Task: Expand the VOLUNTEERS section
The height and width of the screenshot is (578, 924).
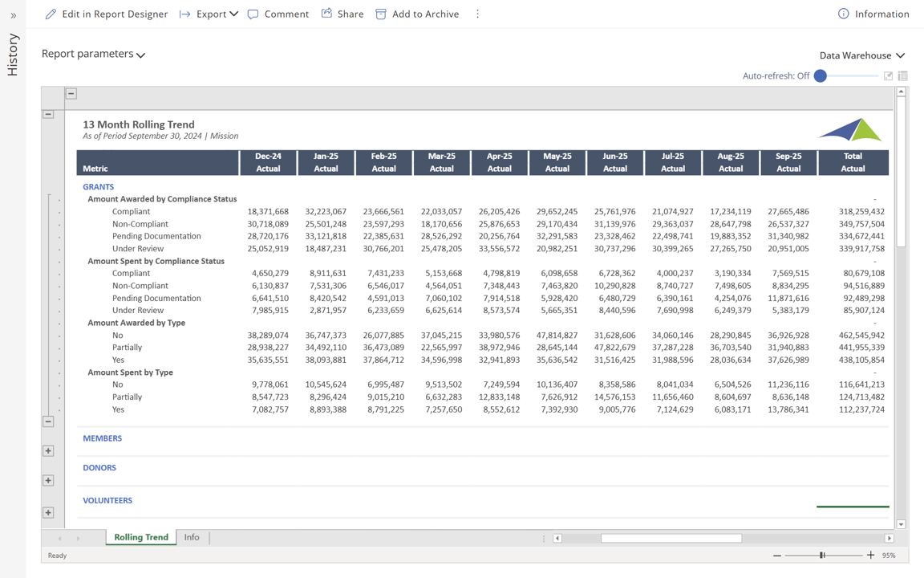Action: [48, 512]
